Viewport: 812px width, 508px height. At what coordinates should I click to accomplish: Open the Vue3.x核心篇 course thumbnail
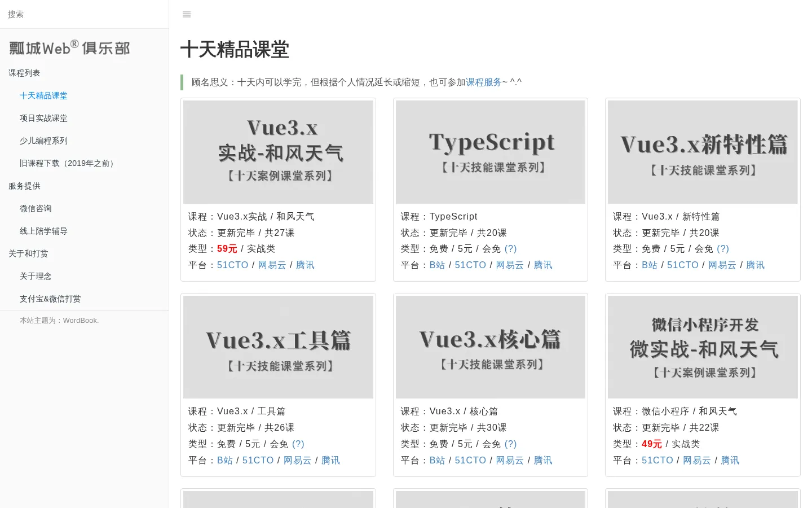coord(491,347)
